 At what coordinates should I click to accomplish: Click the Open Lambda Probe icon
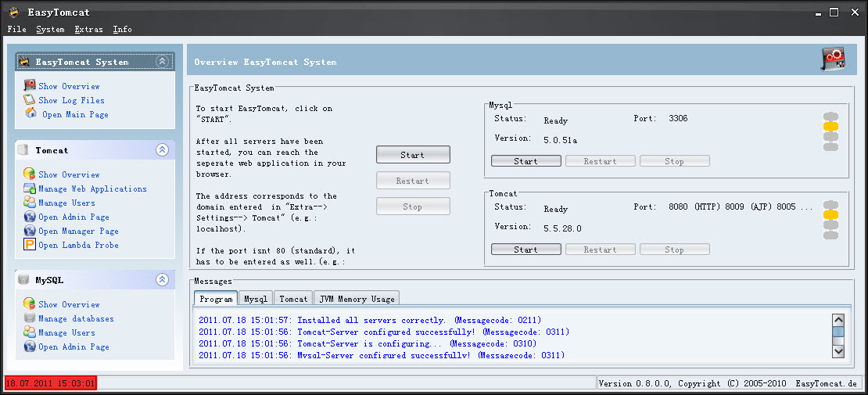30,245
